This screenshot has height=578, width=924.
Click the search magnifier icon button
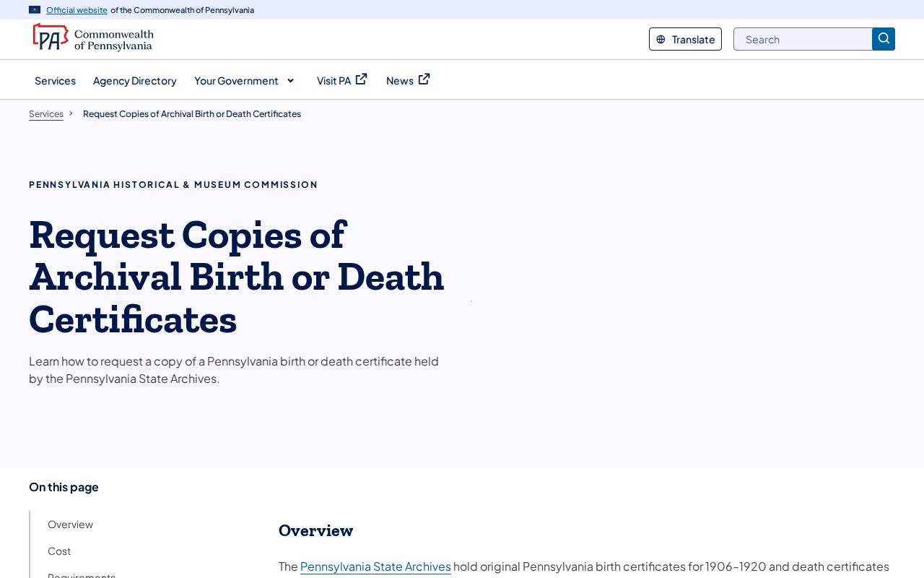[884, 39]
